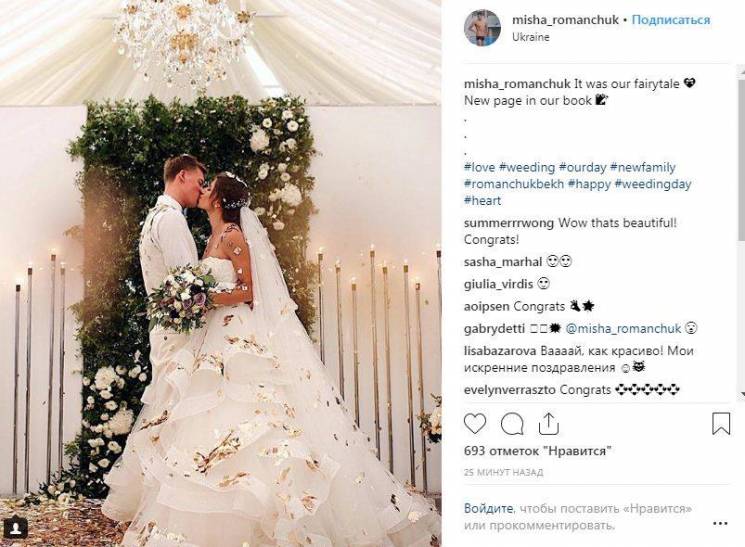
Task: Like the post with heart icon
Action: click(475, 423)
